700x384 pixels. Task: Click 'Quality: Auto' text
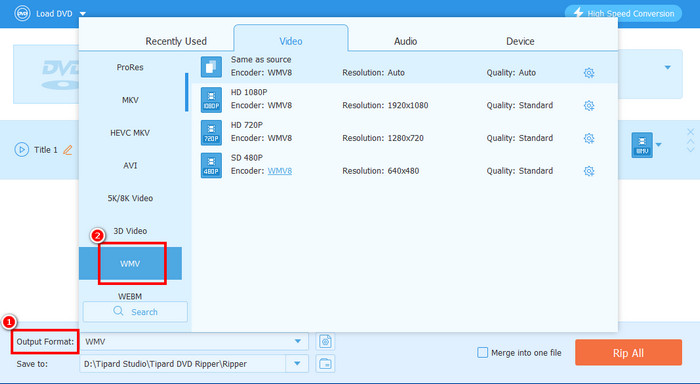[x=511, y=72]
